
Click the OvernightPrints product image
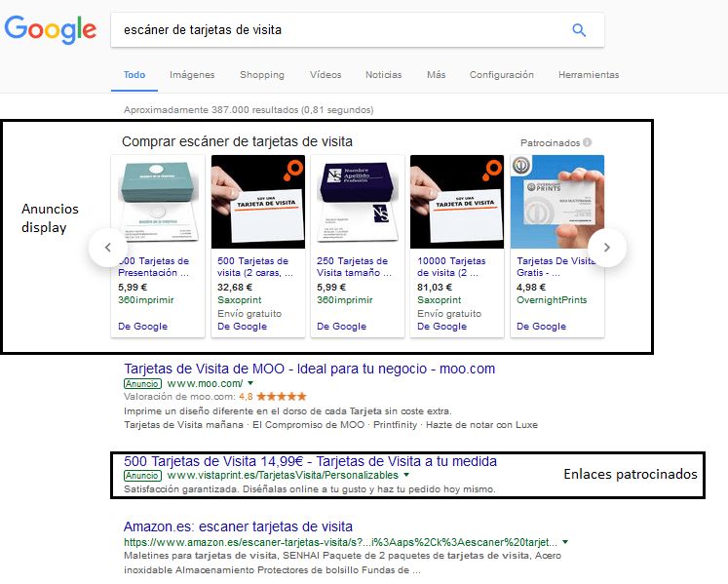pos(556,202)
